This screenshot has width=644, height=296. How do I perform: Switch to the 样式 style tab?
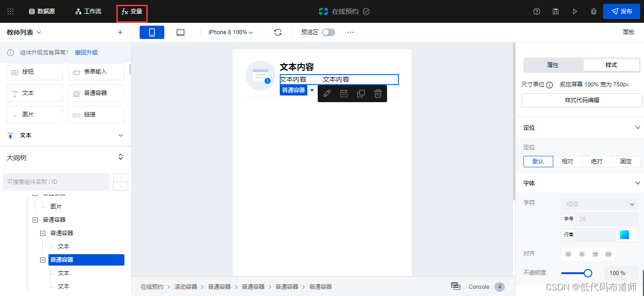(x=611, y=65)
